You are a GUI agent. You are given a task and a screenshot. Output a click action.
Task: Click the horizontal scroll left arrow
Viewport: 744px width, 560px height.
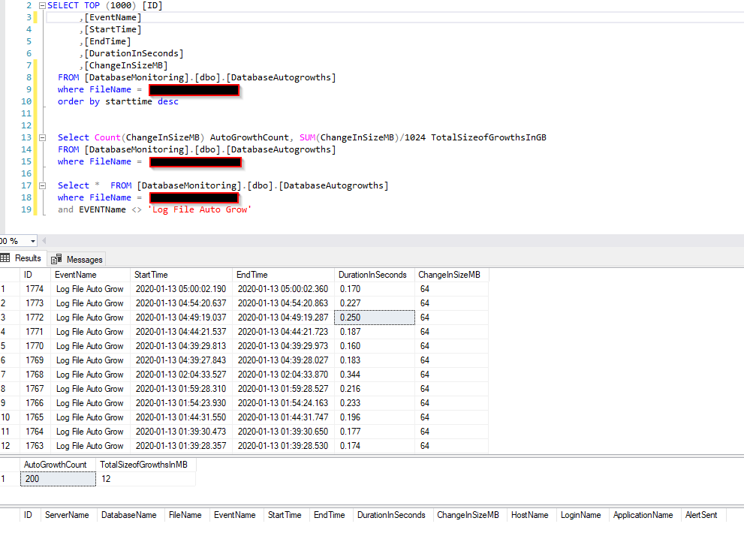pos(44,241)
